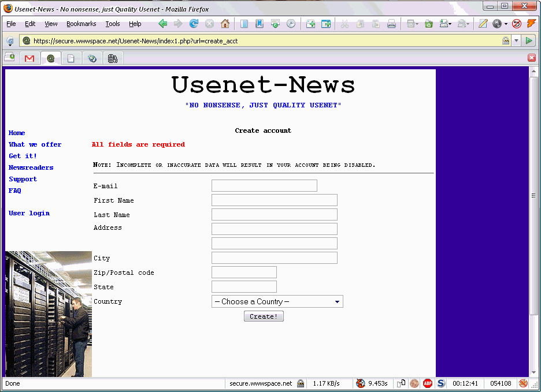541x392 pixels.
Task: Expand the globe icon dropdown arrow
Action: [x=506, y=24]
